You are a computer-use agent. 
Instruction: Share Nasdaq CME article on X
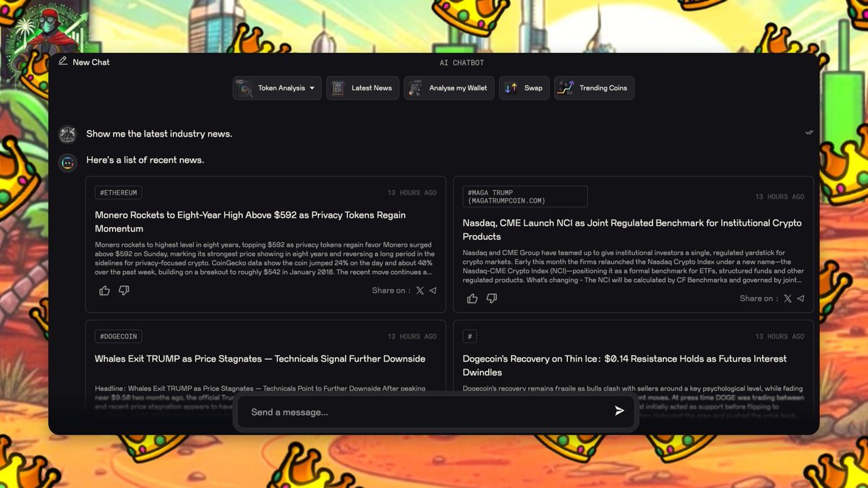788,299
